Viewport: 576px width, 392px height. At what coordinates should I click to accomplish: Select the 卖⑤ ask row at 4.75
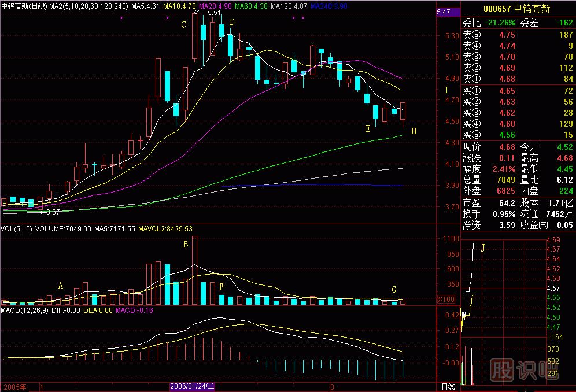coord(518,35)
